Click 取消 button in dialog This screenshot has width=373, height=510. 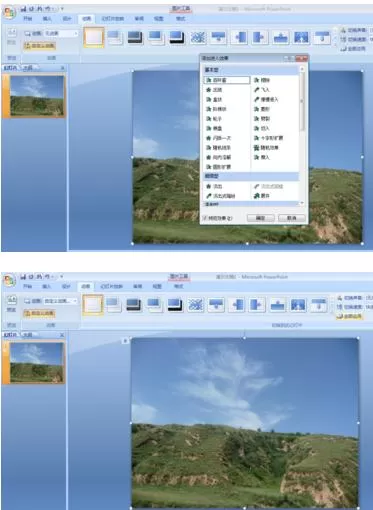pyautogui.click(x=292, y=218)
